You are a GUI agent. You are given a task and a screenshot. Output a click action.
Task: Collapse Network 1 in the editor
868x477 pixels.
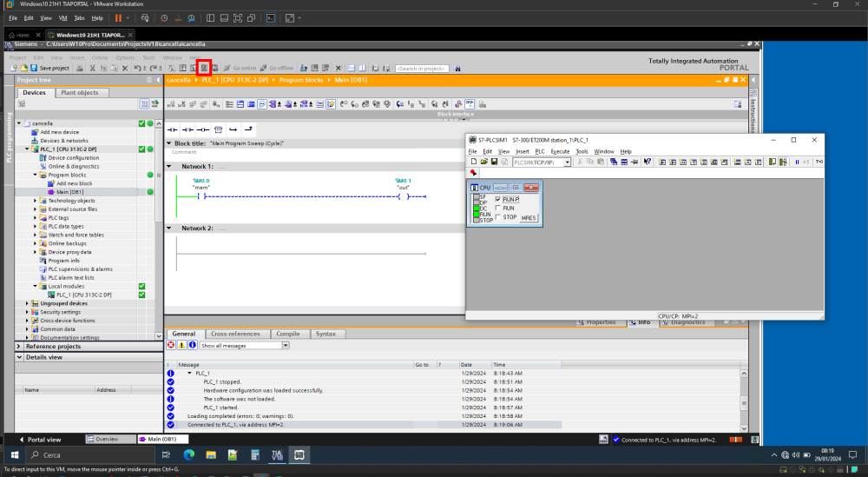pos(169,166)
